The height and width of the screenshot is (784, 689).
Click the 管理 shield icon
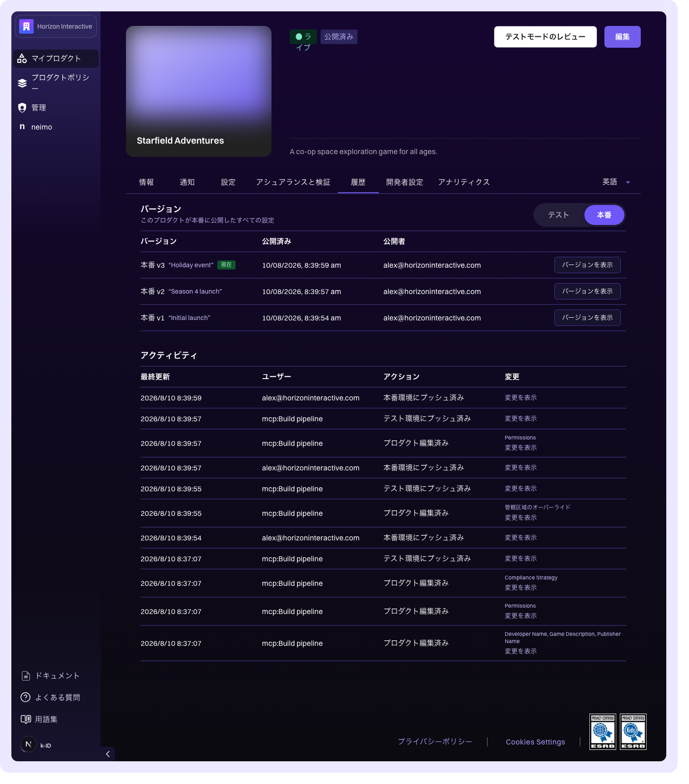22,107
